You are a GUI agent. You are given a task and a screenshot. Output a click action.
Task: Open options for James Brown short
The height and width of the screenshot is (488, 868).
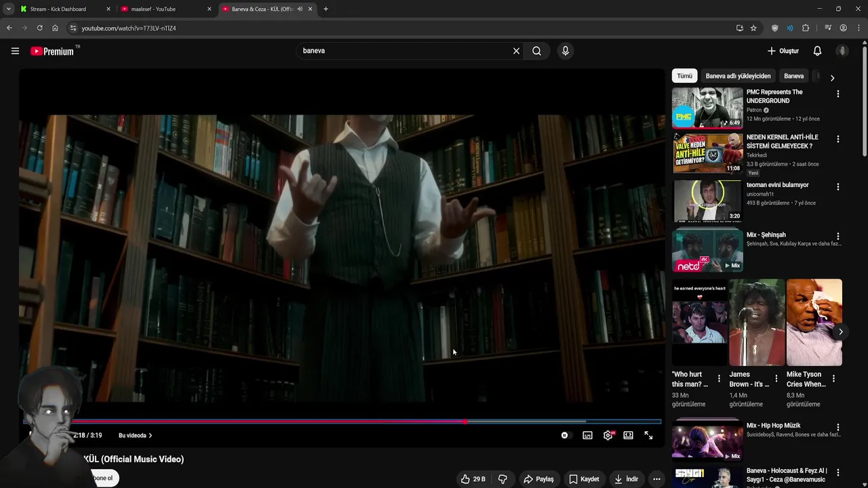pos(776,379)
